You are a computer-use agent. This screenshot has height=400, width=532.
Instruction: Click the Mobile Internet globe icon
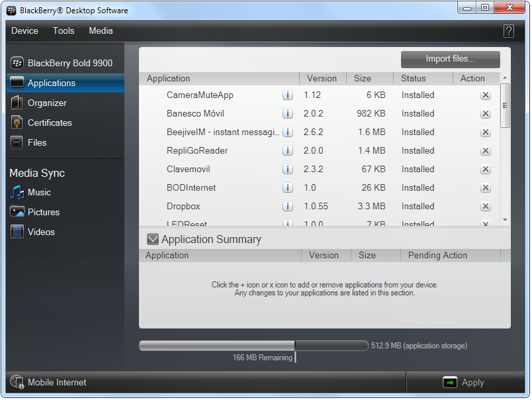[17, 382]
